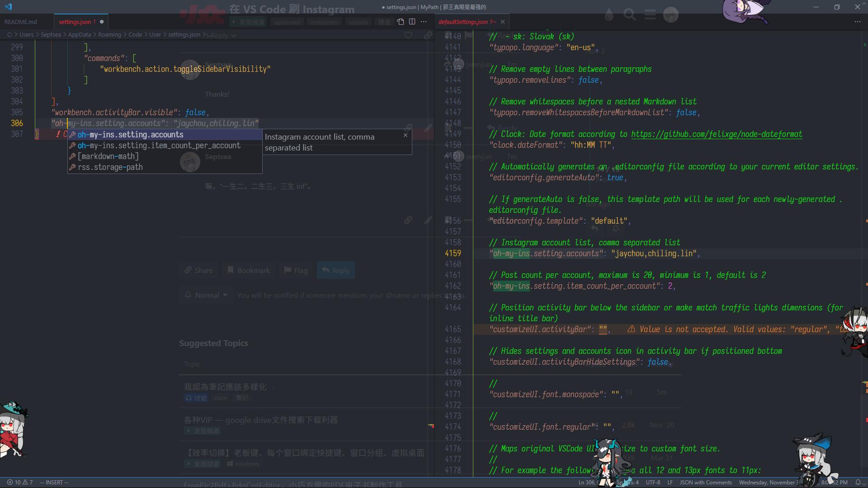868x488 pixels.
Task: Click the notifications bell in status bar
Action: 858,482
